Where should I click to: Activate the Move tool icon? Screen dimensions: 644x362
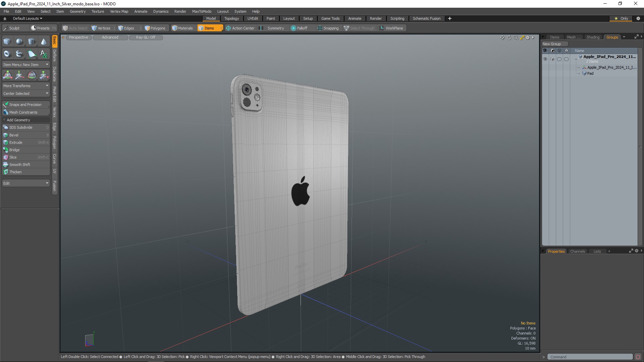click(x=19, y=75)
